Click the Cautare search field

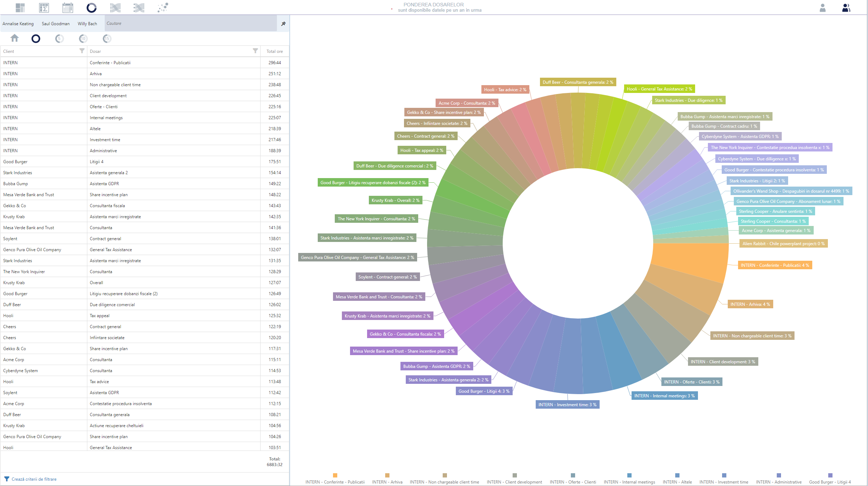pos(188,23)
